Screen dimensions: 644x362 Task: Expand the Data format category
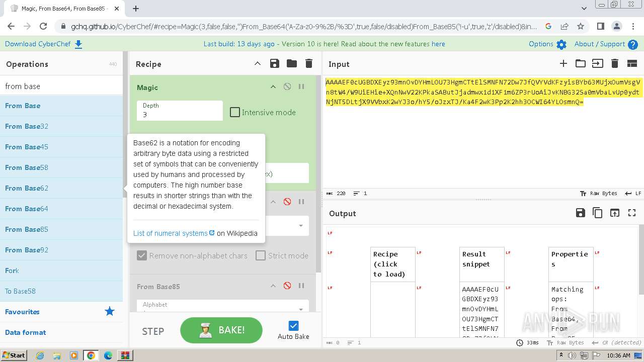pyautogui.click(x=61, y=332)
